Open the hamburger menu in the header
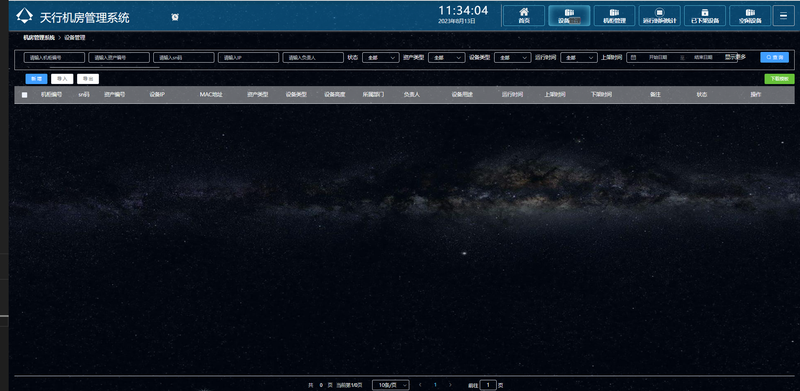This screenshot has width=800, height=391. click(x=783, y=15)
